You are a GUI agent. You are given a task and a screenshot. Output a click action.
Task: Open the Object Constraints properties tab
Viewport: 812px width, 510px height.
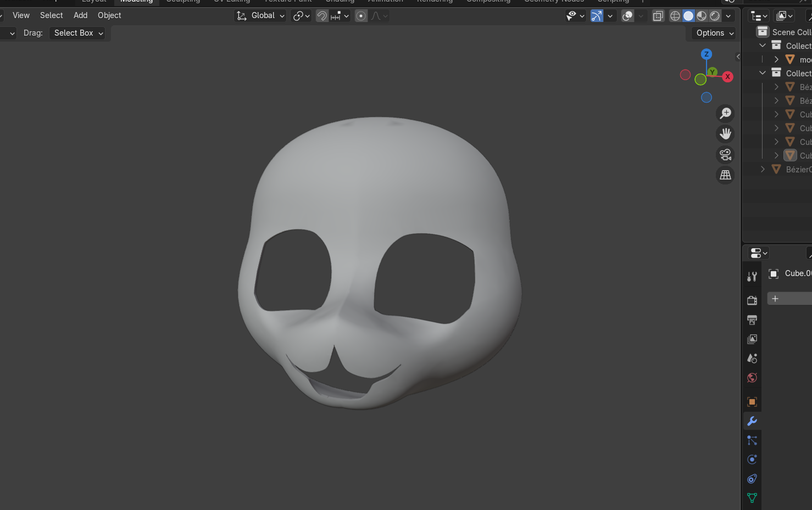(x=752, y=479)
